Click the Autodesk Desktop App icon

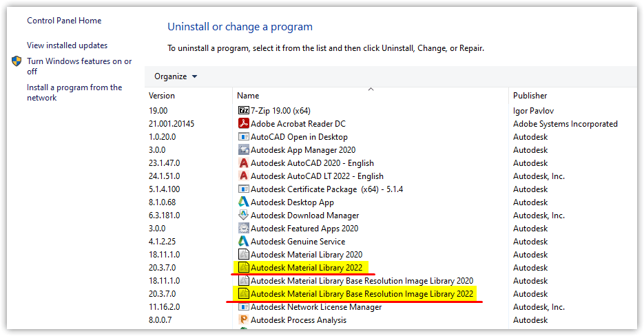[x=244, y=202]
